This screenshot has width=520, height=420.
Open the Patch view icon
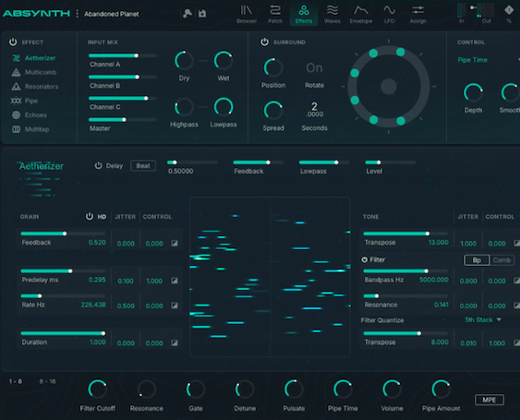(275, 14)
